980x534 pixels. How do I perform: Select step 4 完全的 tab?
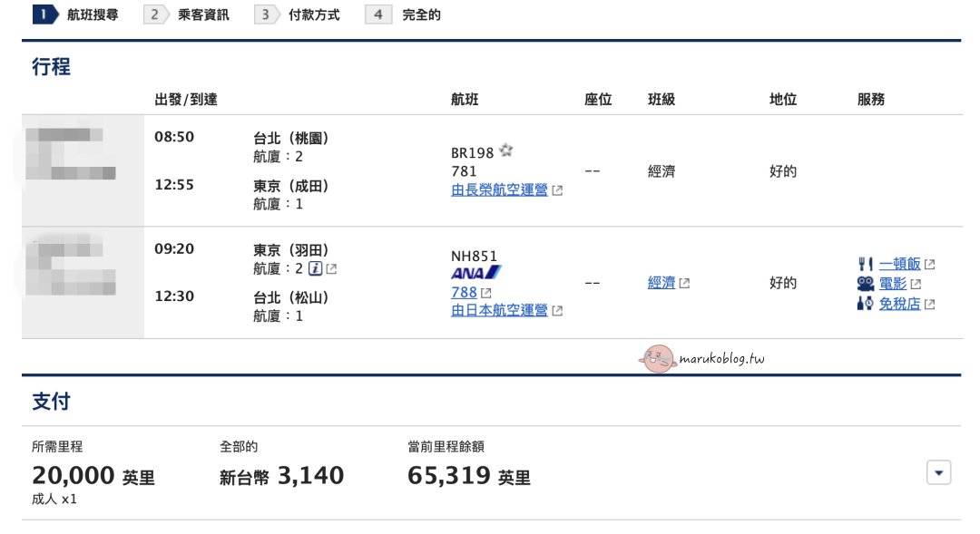pyautogui.click(x=403, y=15)
